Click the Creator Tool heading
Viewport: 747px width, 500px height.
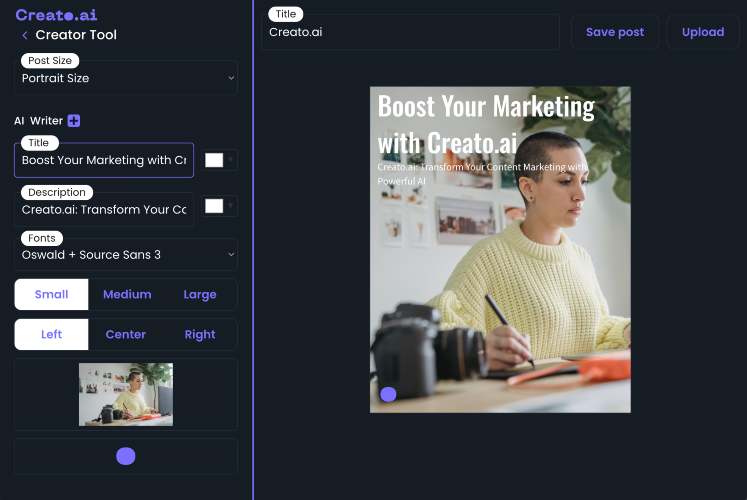[x=76, y=35]
